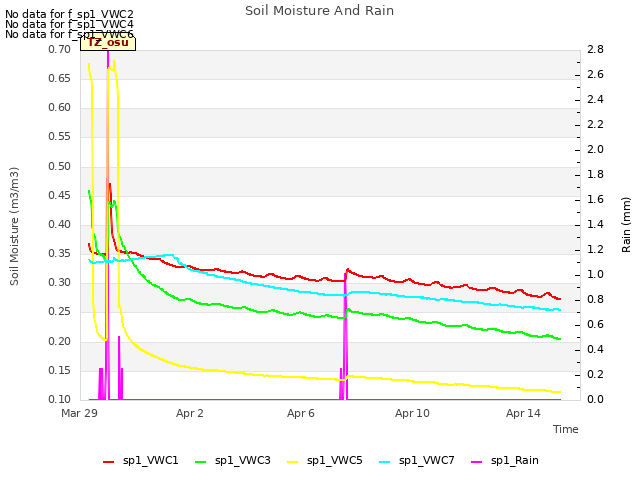Click the yellow sp1_VWC5 legend swatch
Image resolution: width=640 pixels, height=480 pixels.
point(293,462)
